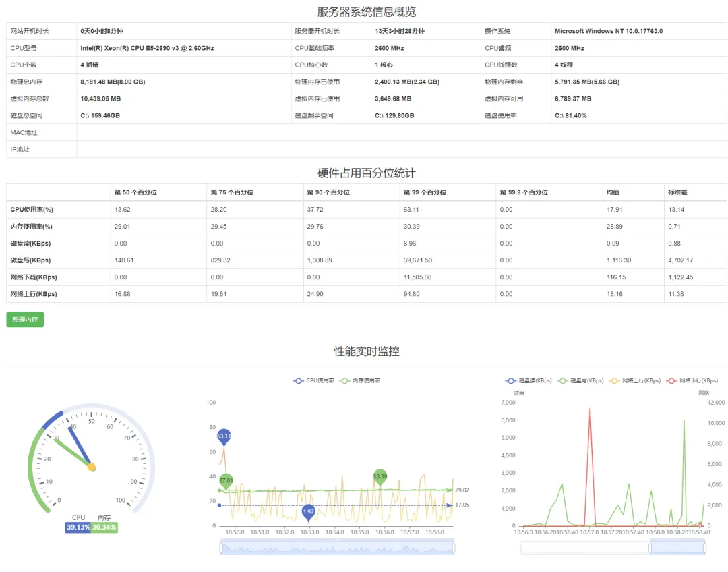
Task: Hide 磁盘读(KBps) series in legend
Action: coord(528,380)
